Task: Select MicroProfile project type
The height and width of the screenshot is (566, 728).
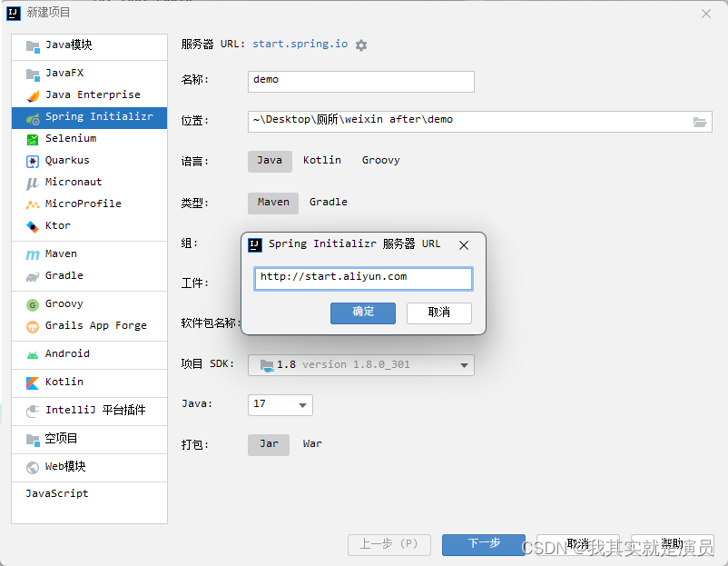Action: 89,204
